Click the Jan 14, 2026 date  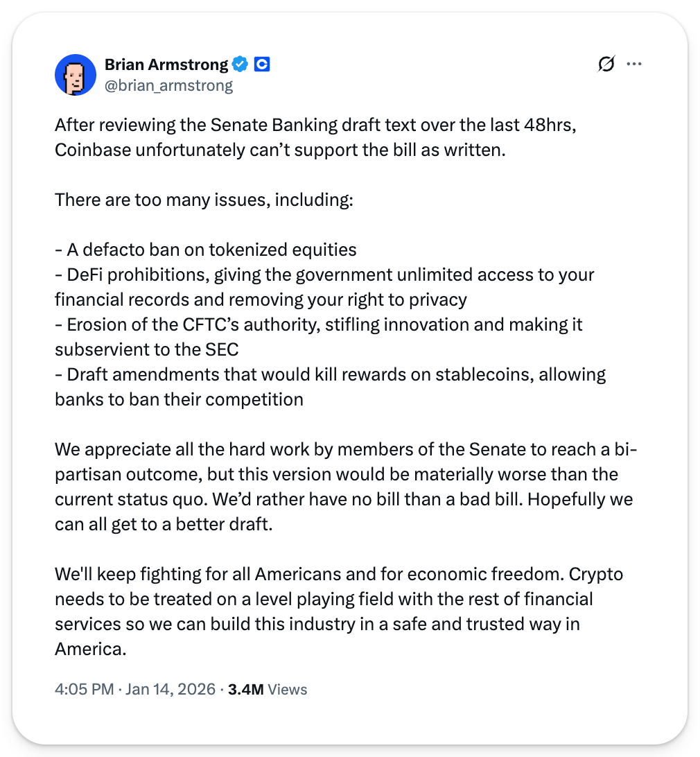click(x=170, y=689)
